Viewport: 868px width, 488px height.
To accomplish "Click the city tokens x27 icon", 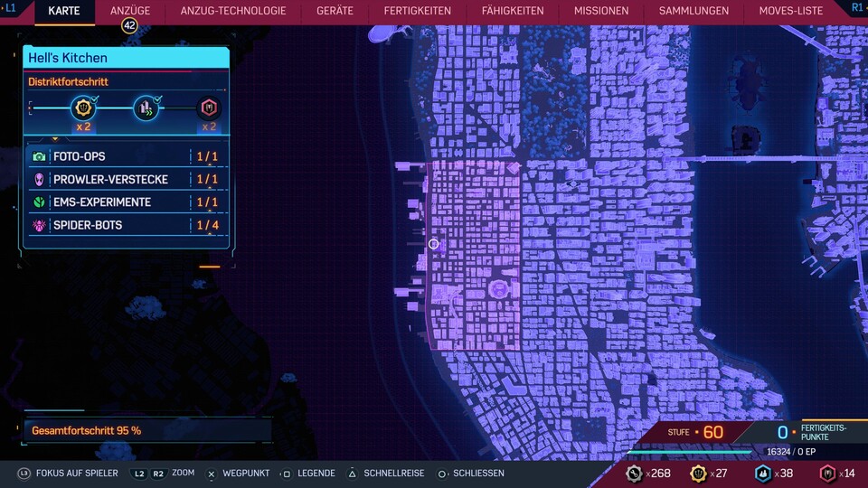I will (x=699, y=474).
